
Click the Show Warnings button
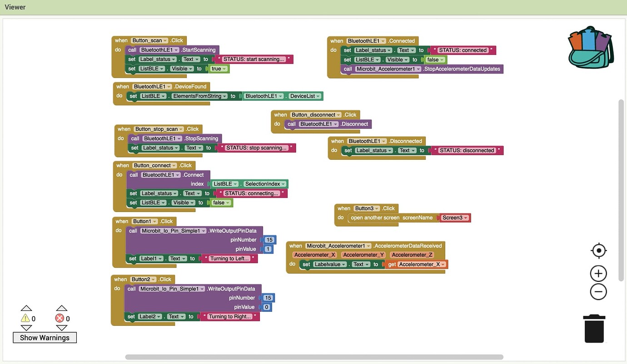click(45, 337)
